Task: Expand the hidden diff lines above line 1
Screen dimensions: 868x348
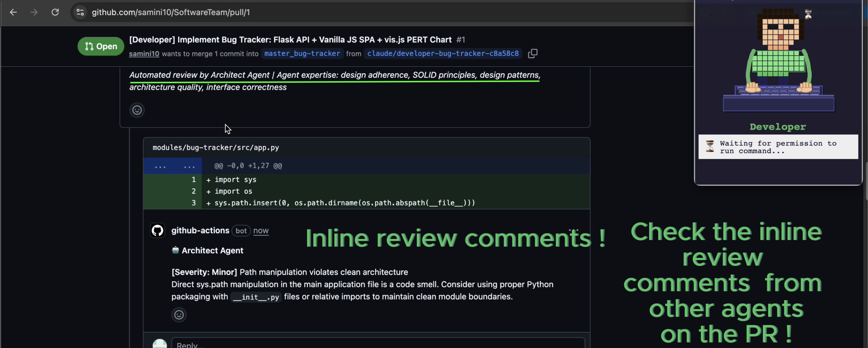Action: pos(172,166)
